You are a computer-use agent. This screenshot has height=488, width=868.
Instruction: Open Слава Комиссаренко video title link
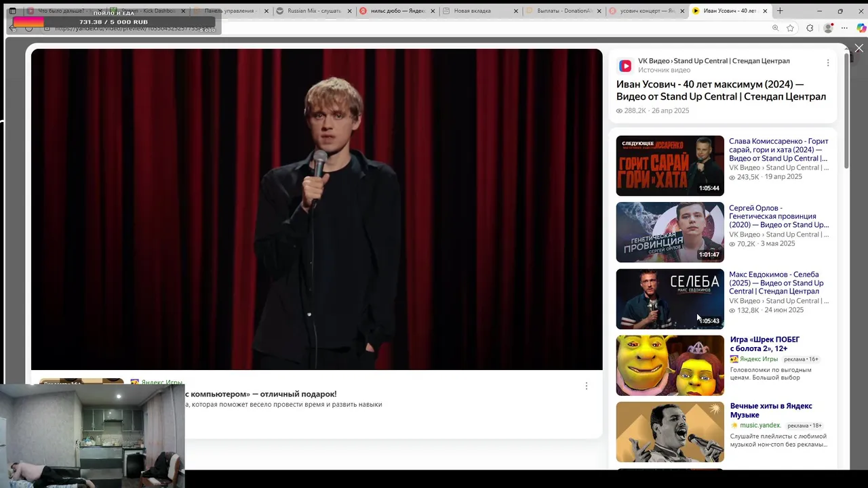click(x=778, y=150)
